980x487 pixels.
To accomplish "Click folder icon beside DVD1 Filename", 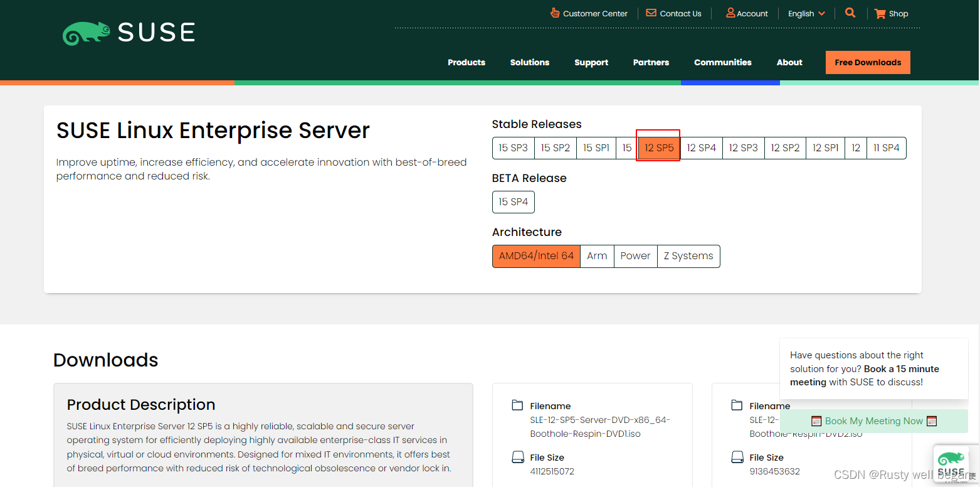I will [517, 405].
